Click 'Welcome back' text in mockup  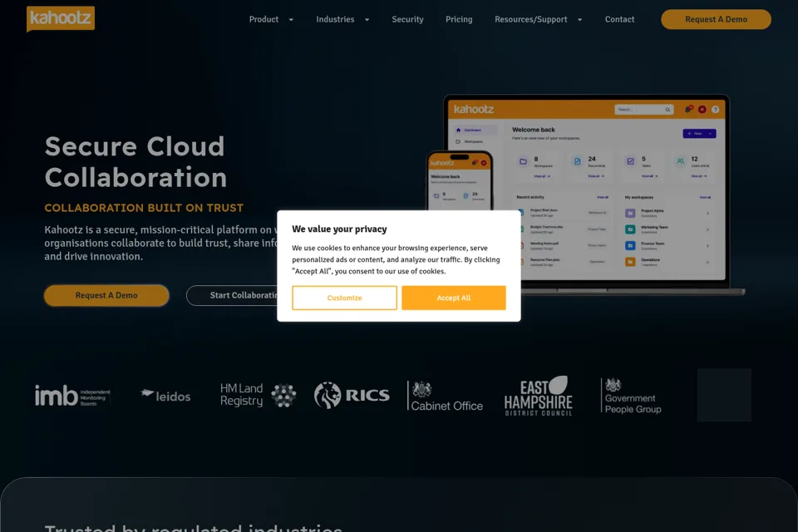pos(534,130)
